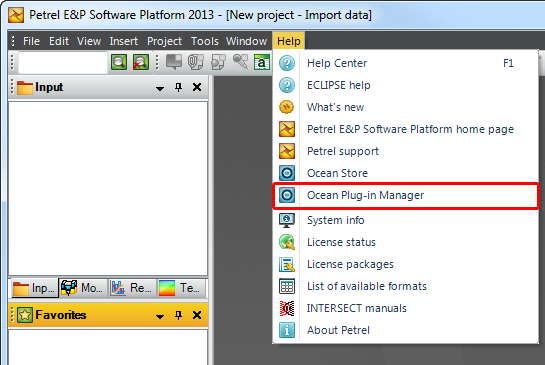
Task: Click the F1 shortcut text
Action: tap(508, 63)
